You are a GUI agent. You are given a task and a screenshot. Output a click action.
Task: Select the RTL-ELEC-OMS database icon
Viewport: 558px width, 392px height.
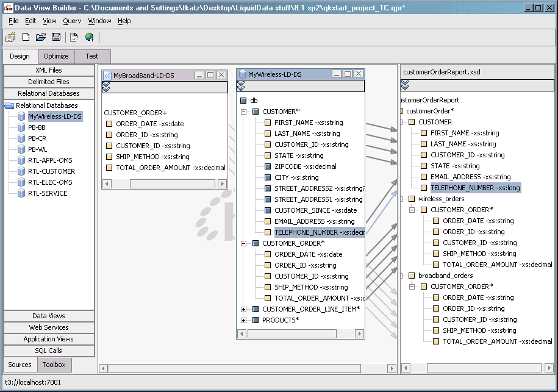[x=21, y=182]
